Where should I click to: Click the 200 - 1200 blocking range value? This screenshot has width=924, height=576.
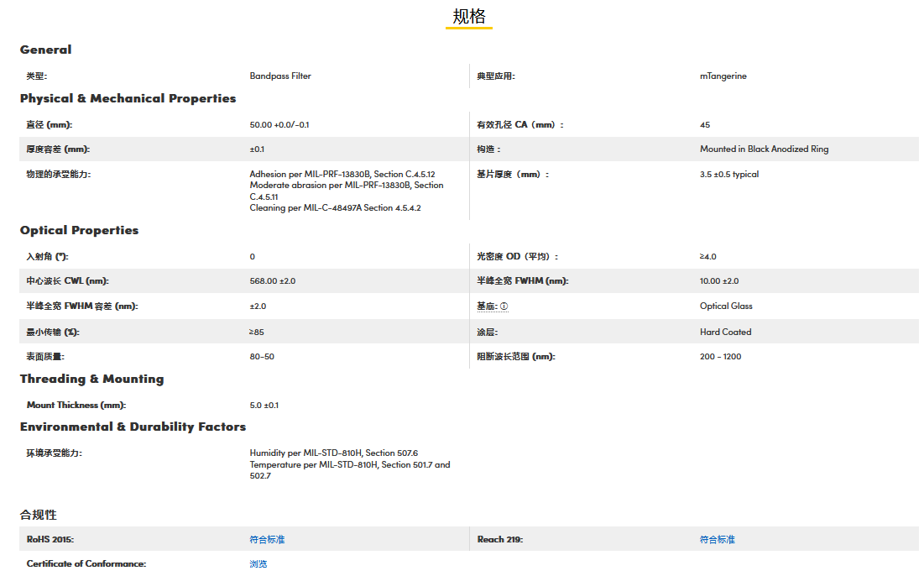(x=720, y=356)
